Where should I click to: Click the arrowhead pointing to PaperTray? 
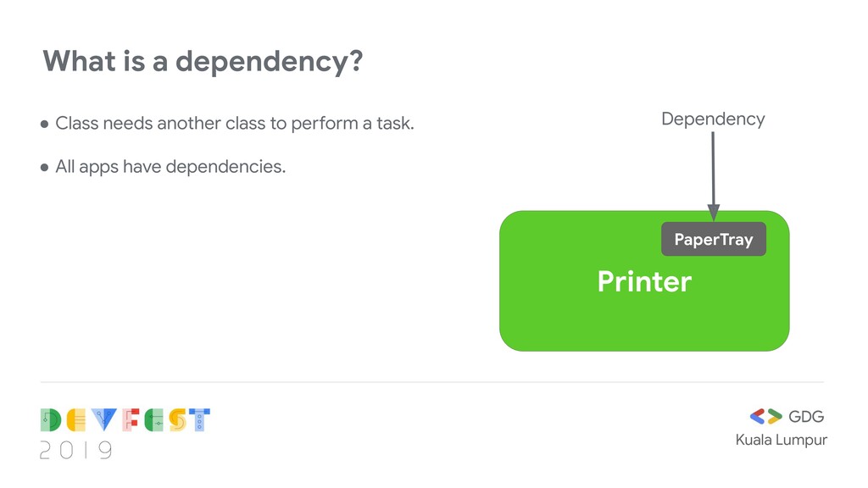[714, 213]
